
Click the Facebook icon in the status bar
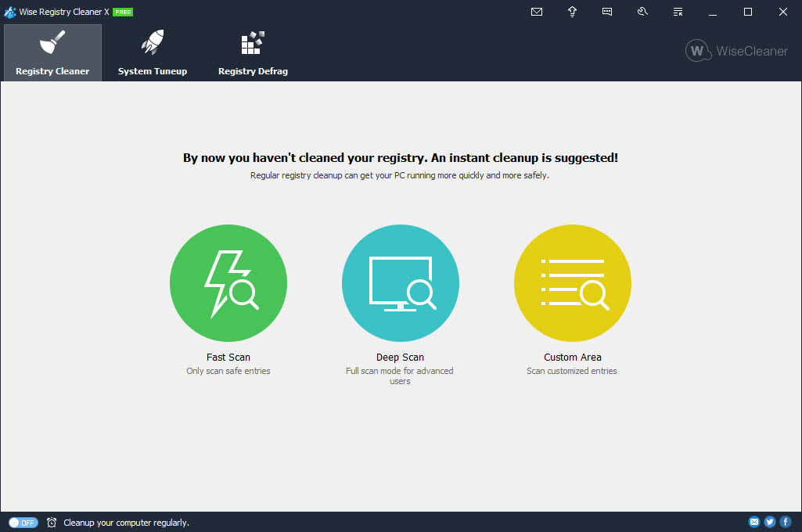pyautogui.click(x=785, y=522)
